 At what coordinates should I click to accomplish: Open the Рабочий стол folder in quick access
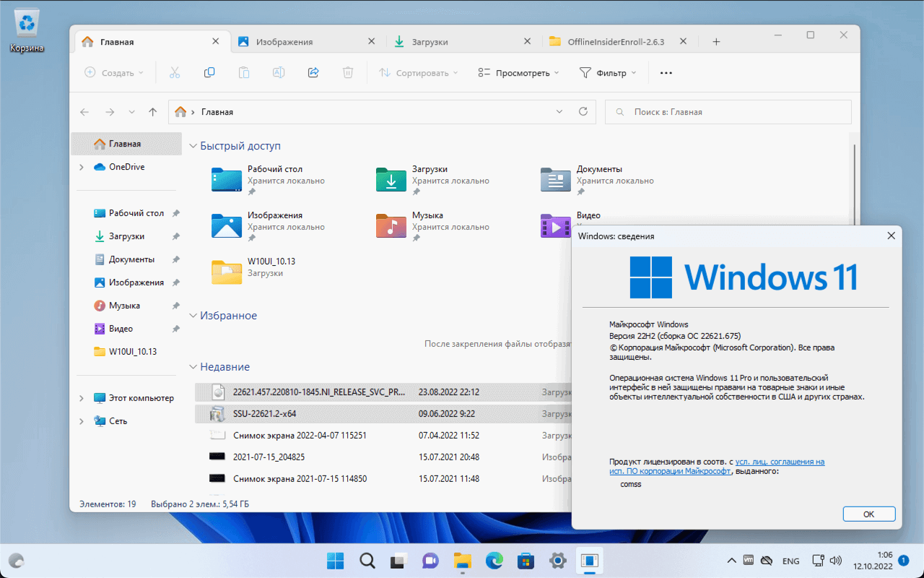tap(269, 180)
